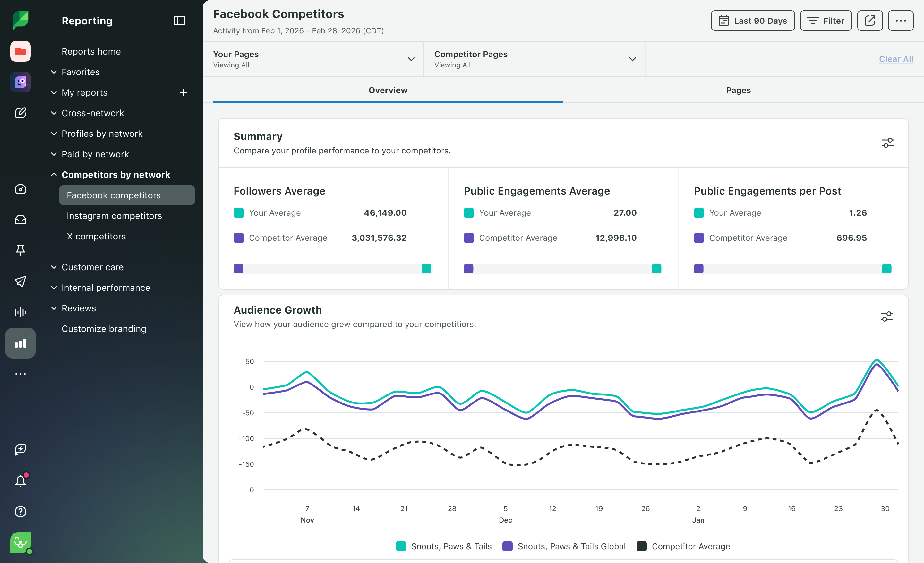Click the share export icon button
The image size is (924, 563).
870,21
